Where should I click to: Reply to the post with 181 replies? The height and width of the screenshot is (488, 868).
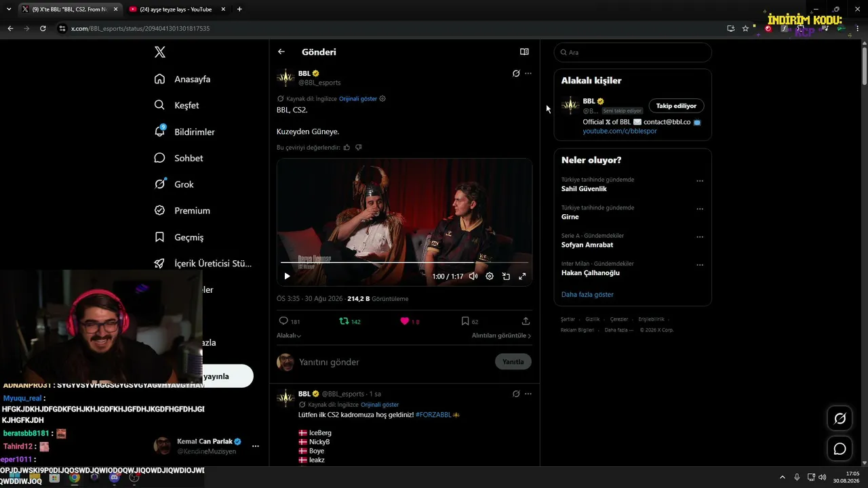pos(290,321)
